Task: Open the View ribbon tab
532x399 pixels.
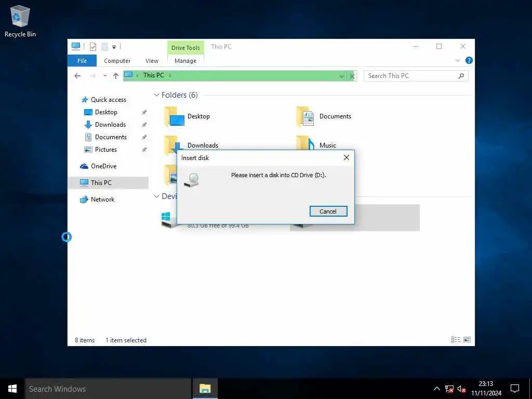Action: click(152, 61)
